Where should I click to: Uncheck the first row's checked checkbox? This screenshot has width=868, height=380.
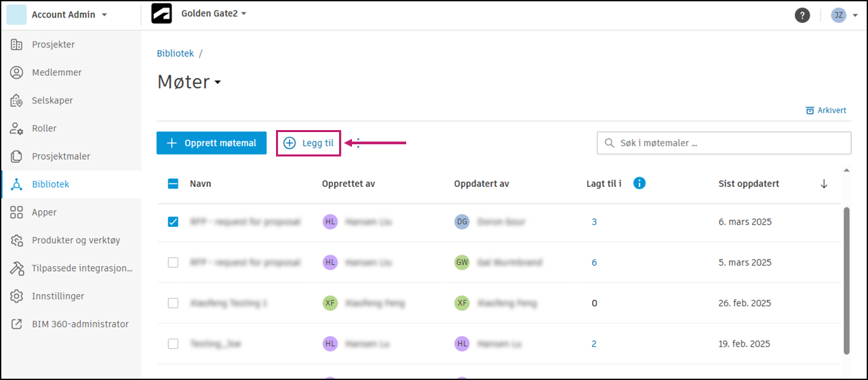tap(173, 221)
